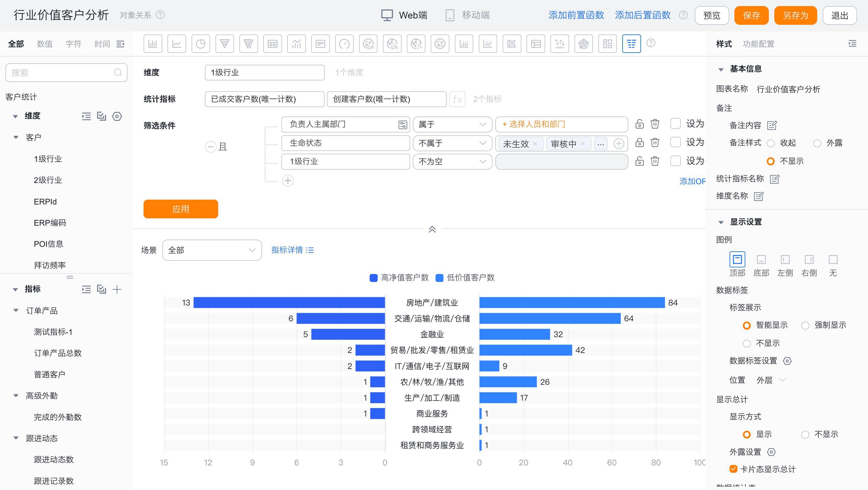
Task: Uncheck the 卡片态显示总计 checkbox
Action: (x=733, y=469)
